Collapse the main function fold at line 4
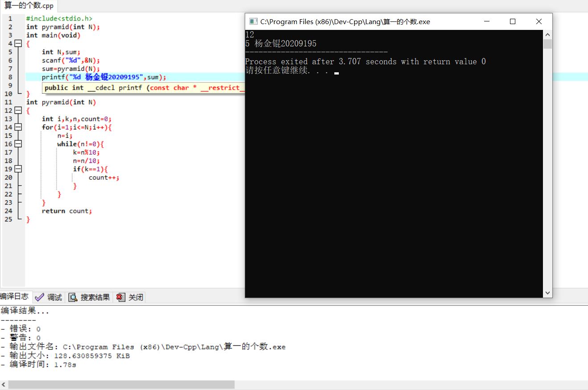Screen dimensions: 588x390 point(18,44)
